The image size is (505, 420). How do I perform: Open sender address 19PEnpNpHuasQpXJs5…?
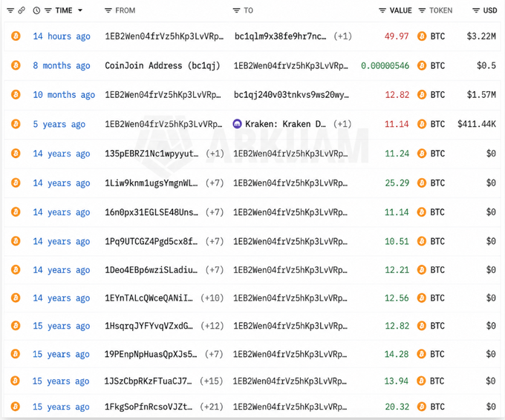pos(151,355)
